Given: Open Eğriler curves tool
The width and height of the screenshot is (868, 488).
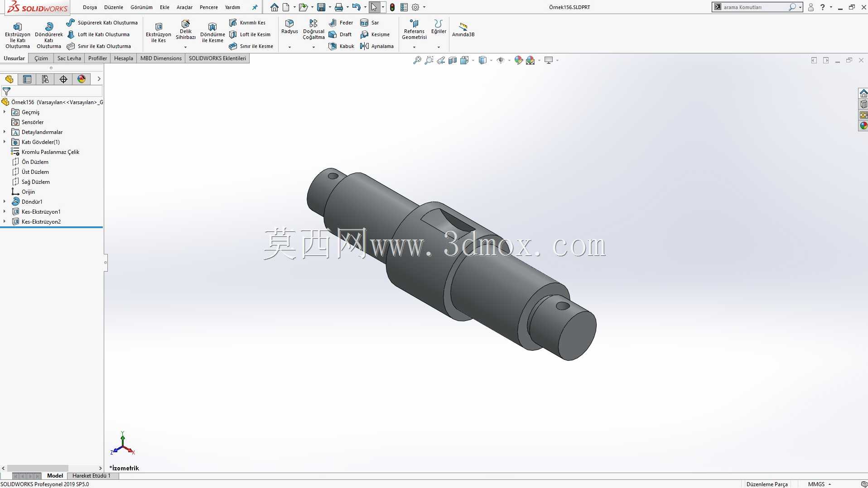Looking at the screenshot, I should click(x=439, y=27).
